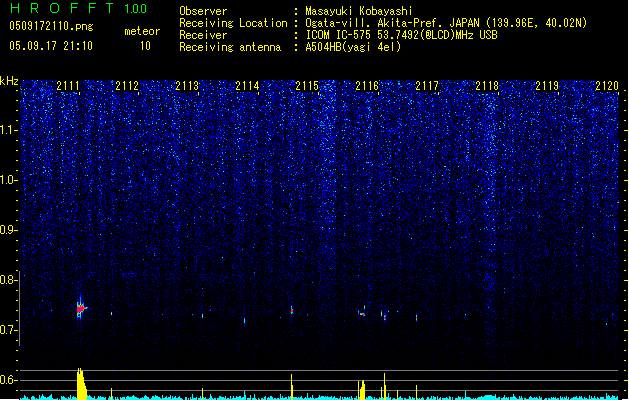Click the 2115 time marker

[x=307, y=86]
